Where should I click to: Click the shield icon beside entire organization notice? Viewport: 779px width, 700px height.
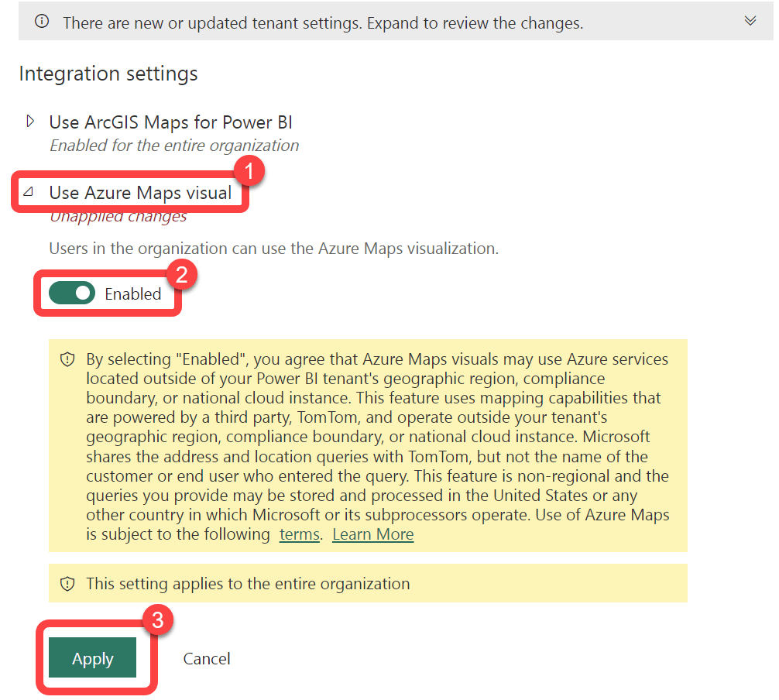(67, 584)
